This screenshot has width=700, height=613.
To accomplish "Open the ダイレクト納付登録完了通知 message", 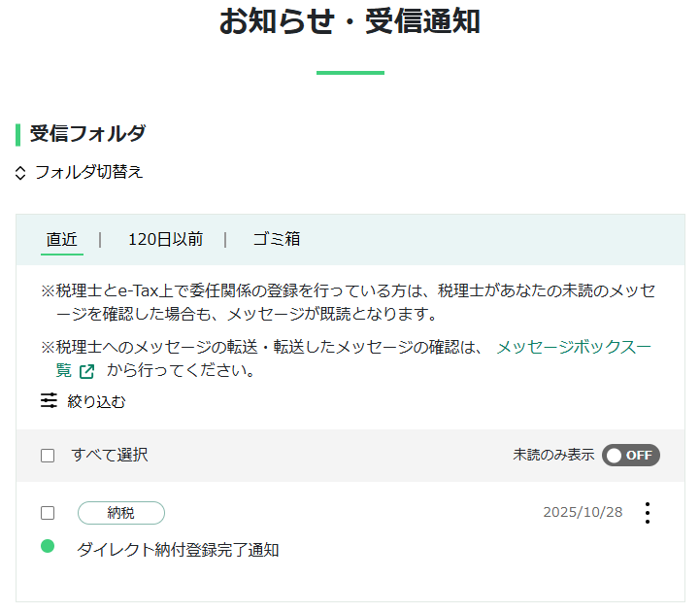I will pos(178,550).
